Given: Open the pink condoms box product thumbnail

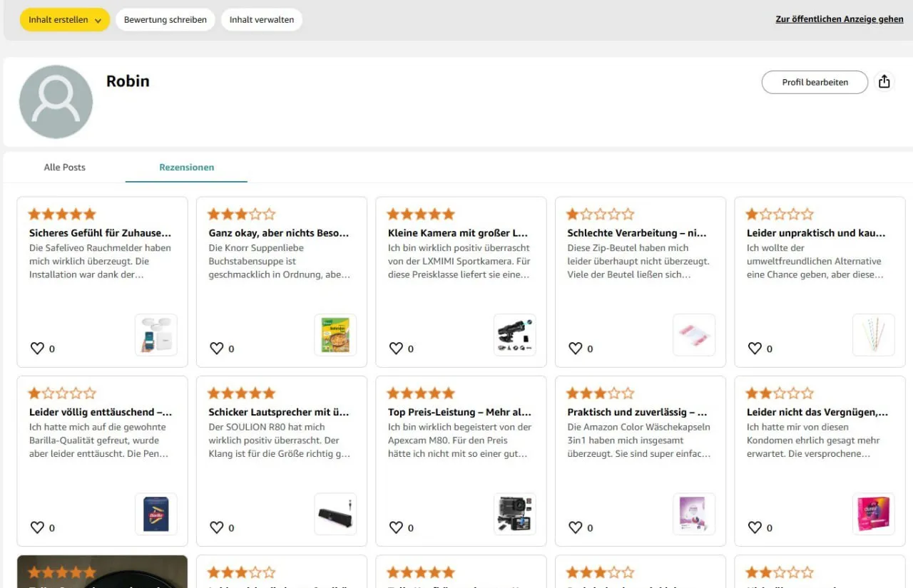Looking at the screenshot, I should point(873,514).
